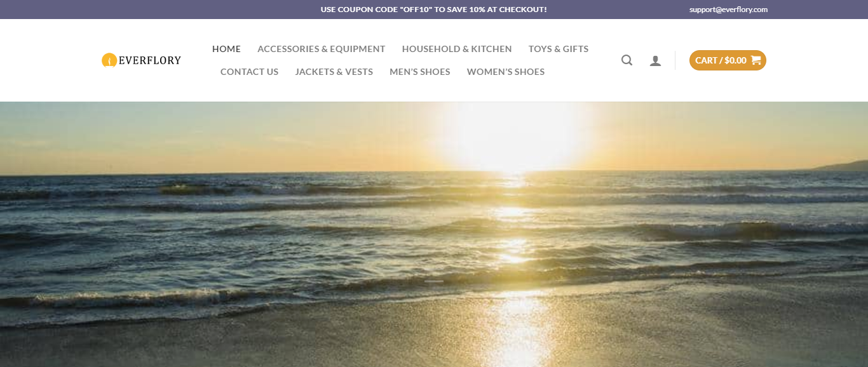Click the sunset beach hero banner image

[x=434, y=234]
